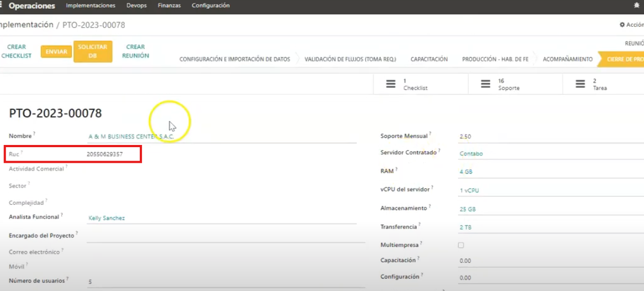The image size is (644, 291).
Task: Click the Solicitar DB button
Action: 92,51
